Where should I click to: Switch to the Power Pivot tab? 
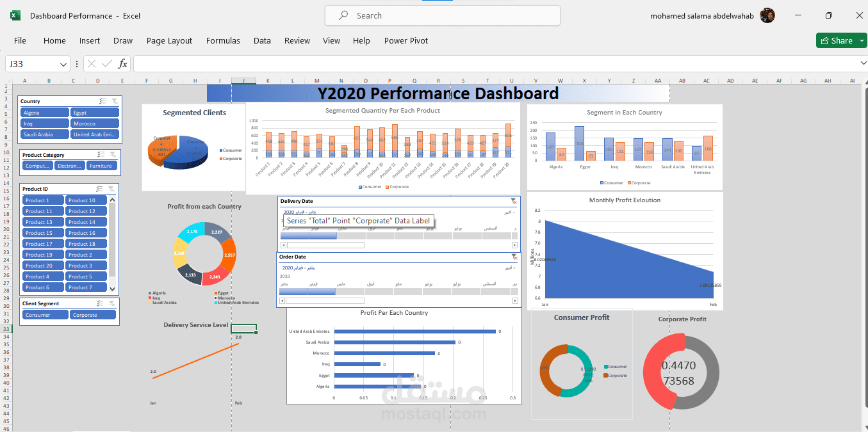(x=406, y=41)
